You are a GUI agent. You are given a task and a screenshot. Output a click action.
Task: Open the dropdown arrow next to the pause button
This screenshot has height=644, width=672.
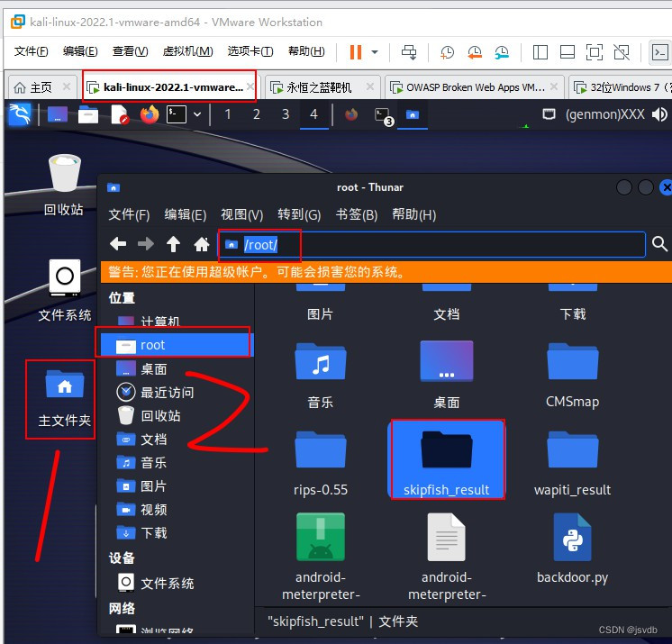pyautogui.click(x=375, y=52)
